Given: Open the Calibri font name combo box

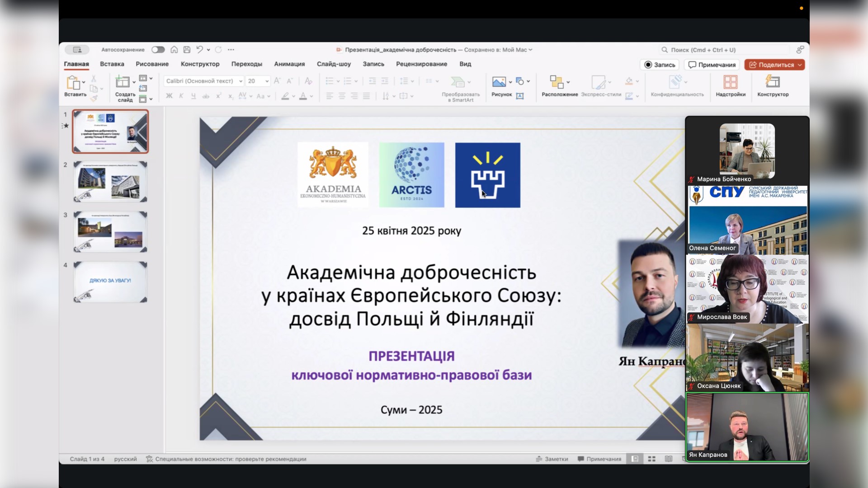Looking at the screenshot, I should coord(203,81).
